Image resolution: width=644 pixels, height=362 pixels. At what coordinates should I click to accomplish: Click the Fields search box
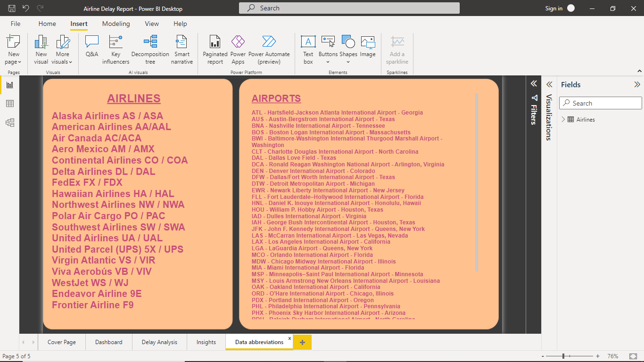(600, 103)
